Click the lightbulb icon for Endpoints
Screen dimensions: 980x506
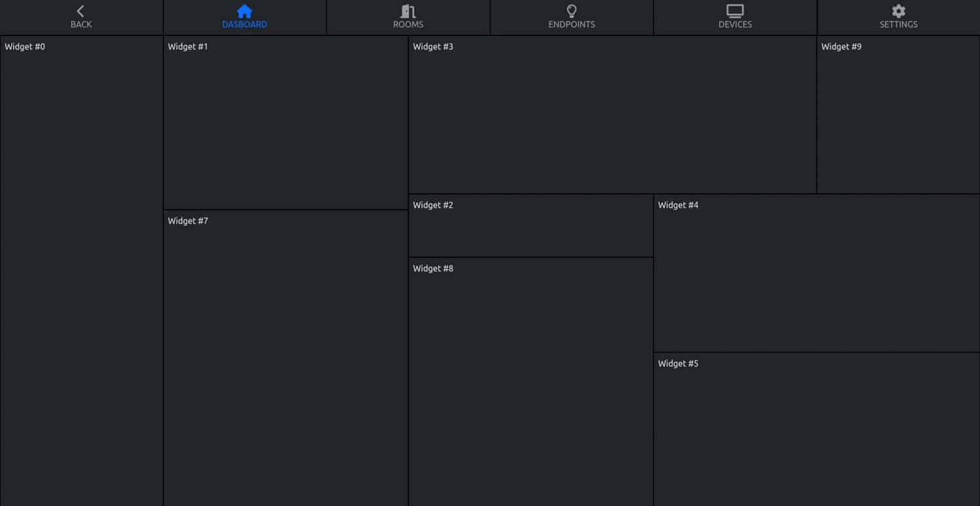[x=572, y=11]
